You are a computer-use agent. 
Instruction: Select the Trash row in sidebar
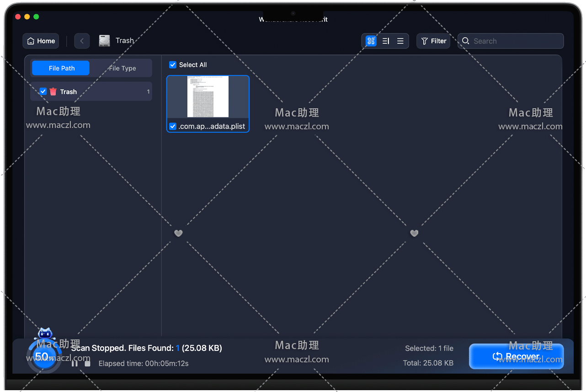coord(91,91)
